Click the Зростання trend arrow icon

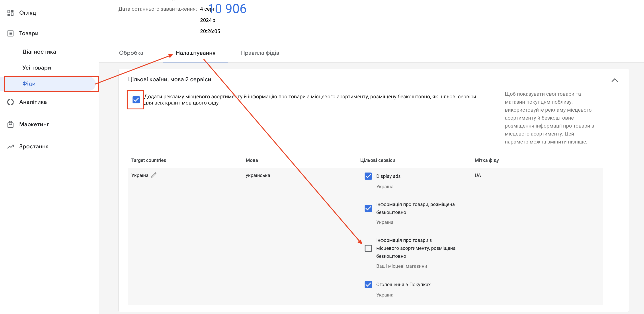point(10,147)
